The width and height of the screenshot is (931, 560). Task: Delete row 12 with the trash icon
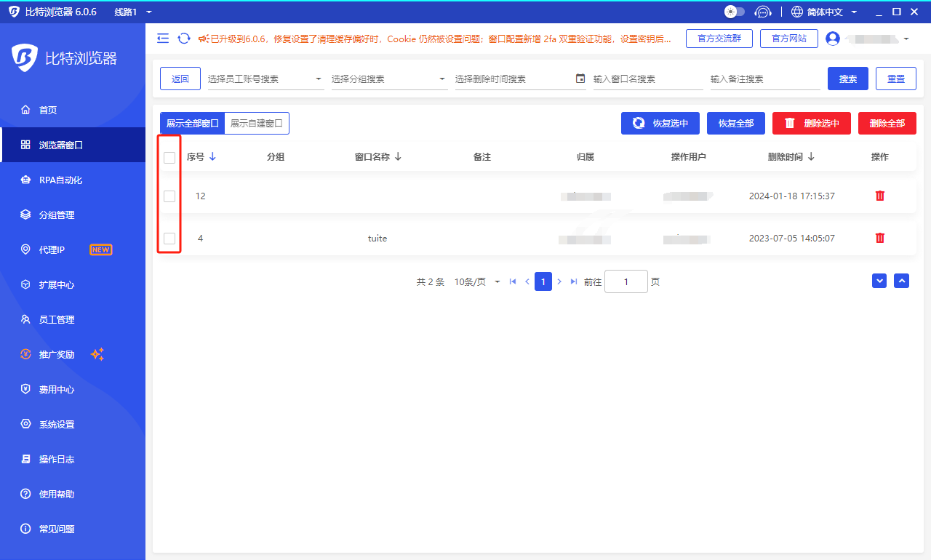coord(880,196)
